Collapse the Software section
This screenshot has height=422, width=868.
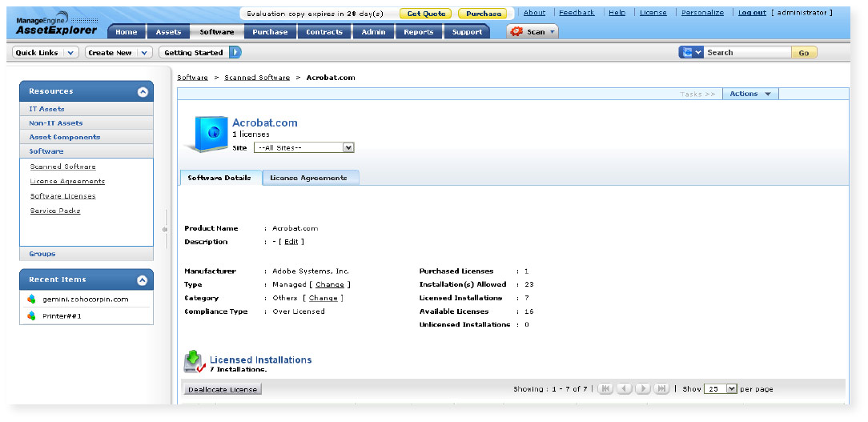pyautogui.click(x=86, y=151)
